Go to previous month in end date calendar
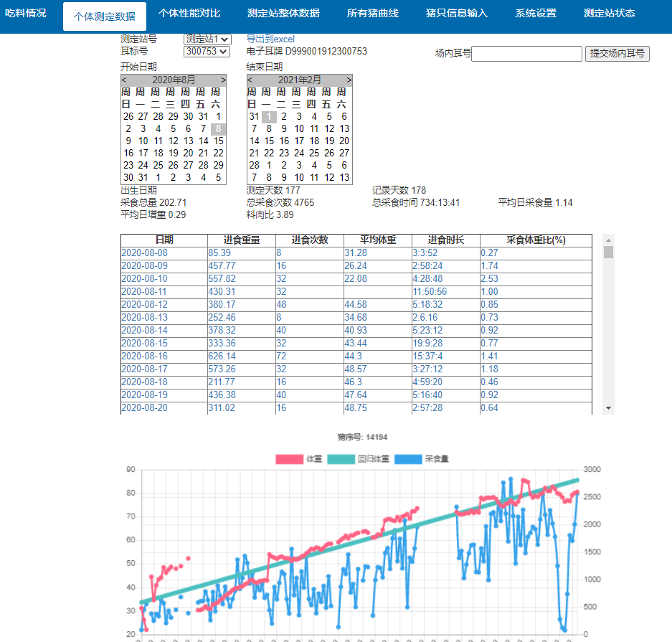The height and width of the screenshot is (642, 672). tap(250, 80)
